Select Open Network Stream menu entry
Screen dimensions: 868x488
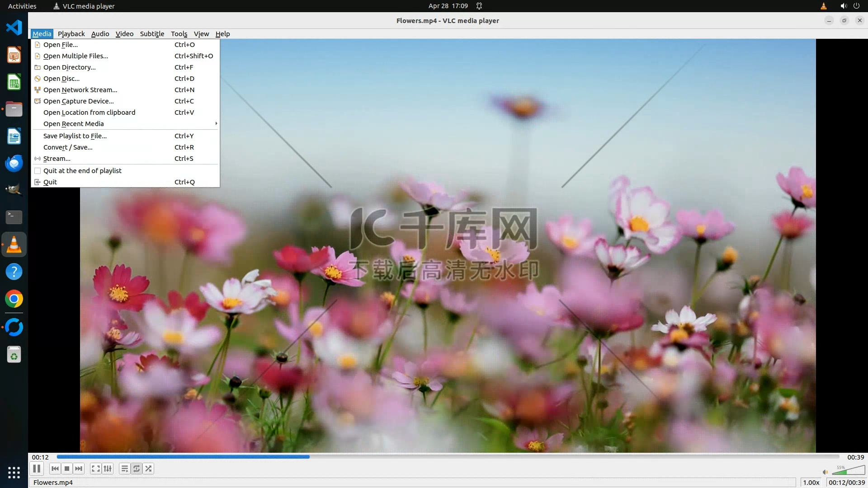click(80, 90)
